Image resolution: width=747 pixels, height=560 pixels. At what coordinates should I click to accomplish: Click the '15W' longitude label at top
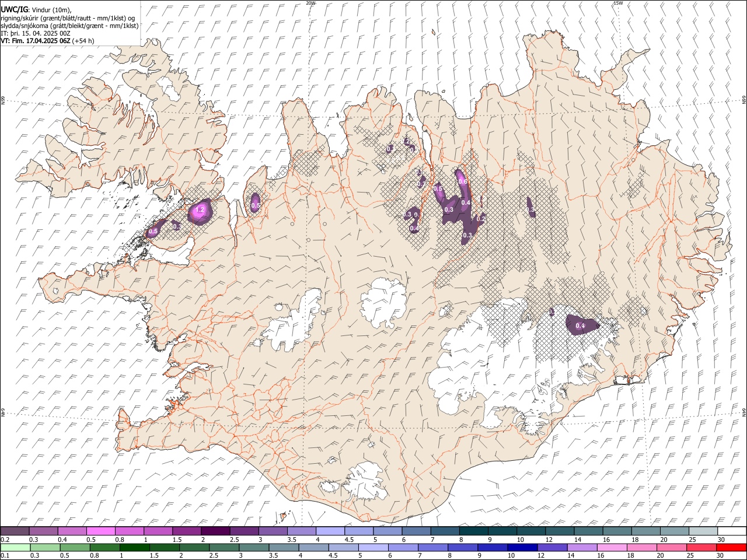(618, 3)
